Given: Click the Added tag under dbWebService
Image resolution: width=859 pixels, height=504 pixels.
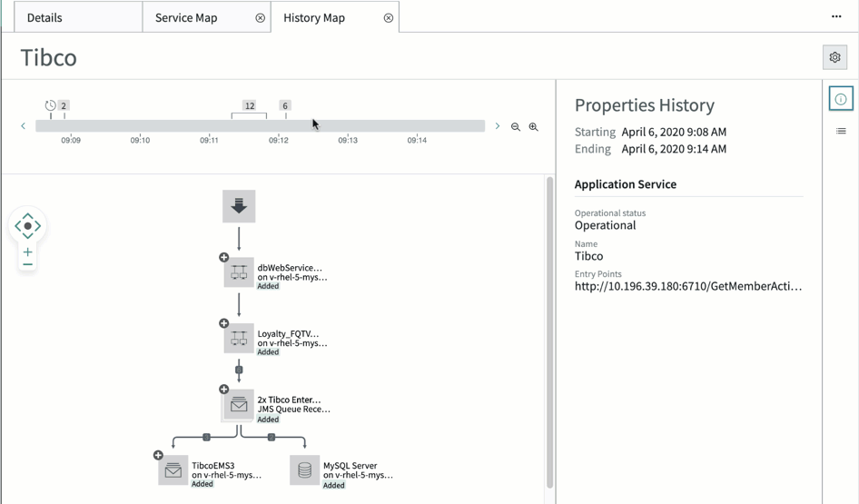Looking at the screenshot, I should pyautogui.click(x=268, y=286).
